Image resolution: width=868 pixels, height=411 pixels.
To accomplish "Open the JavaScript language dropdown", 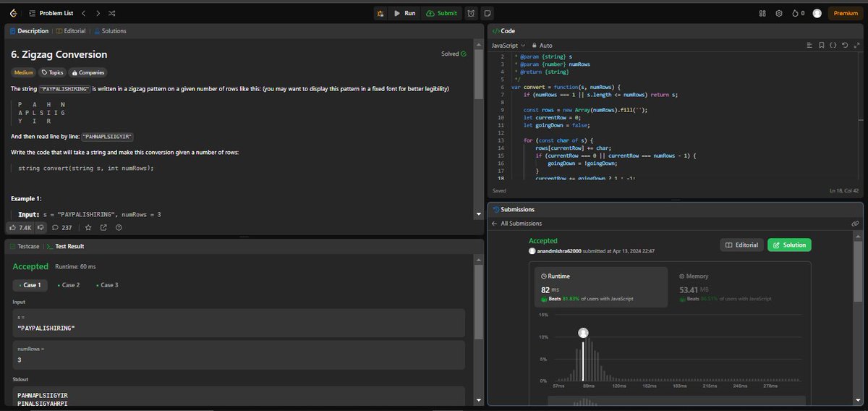I will coord(509,45).
